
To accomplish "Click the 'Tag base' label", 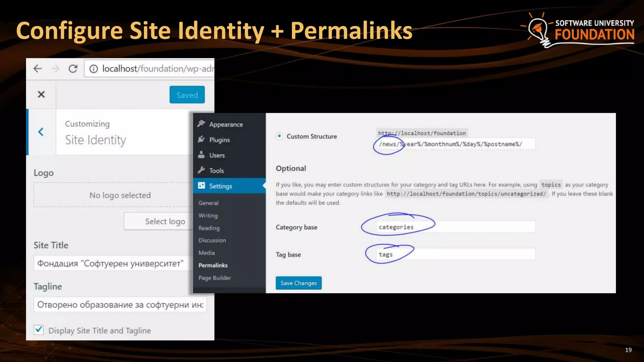I will 288,255.
